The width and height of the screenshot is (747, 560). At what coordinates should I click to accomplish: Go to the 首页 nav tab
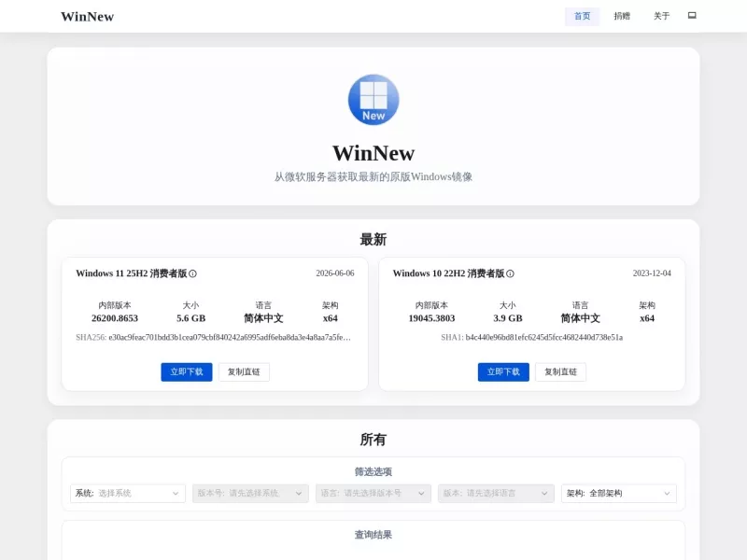pos(582,16)
